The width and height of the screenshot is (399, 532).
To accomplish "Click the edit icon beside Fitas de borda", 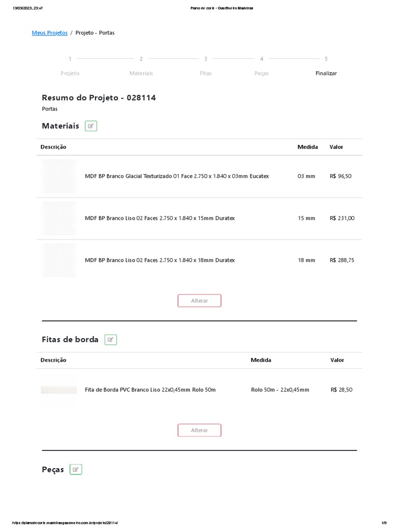I will tap(111, 340).
